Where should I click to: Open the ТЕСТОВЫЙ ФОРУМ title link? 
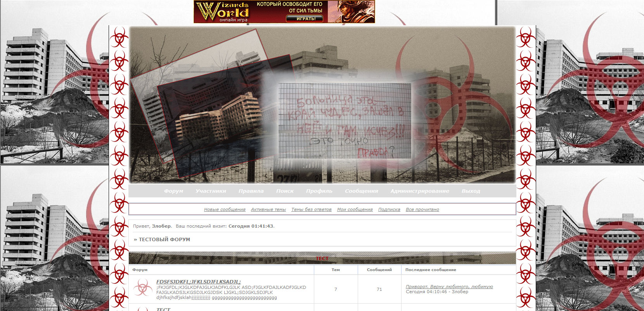point(164,240)
